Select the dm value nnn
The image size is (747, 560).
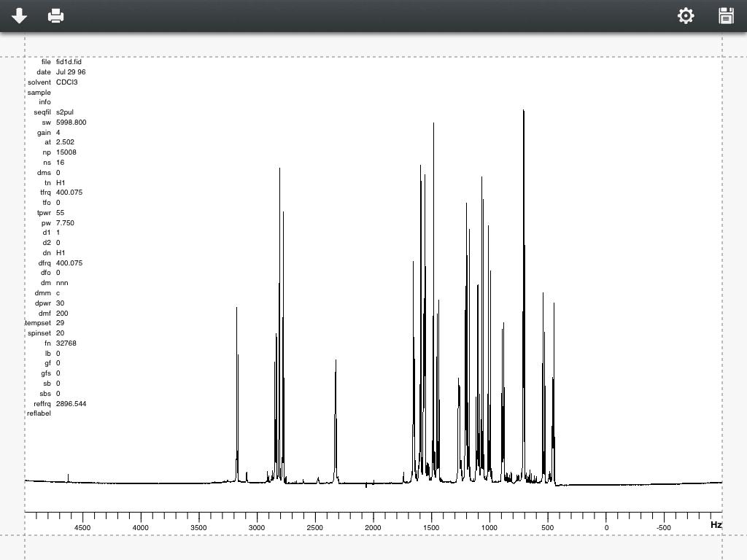click(62, 283)
